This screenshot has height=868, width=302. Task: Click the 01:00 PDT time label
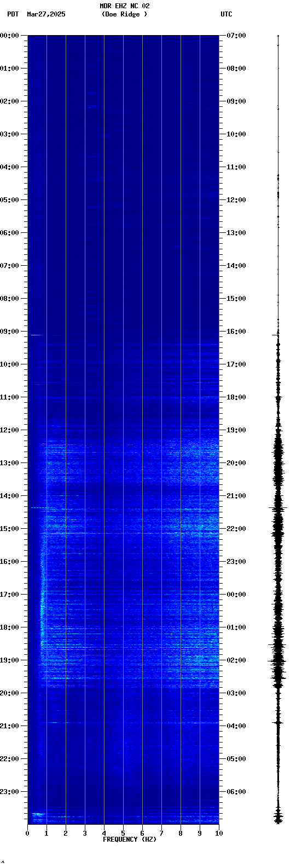click(x=9, y=68)
